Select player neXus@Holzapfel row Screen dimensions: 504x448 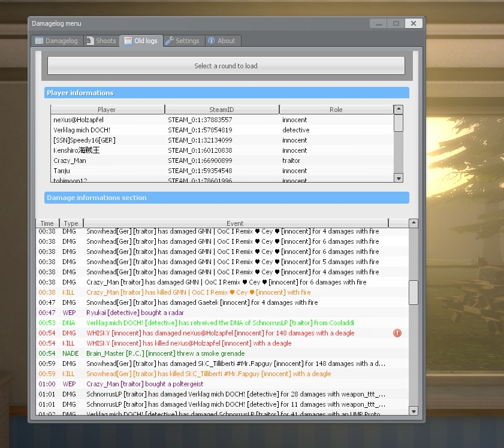[222, 120]
